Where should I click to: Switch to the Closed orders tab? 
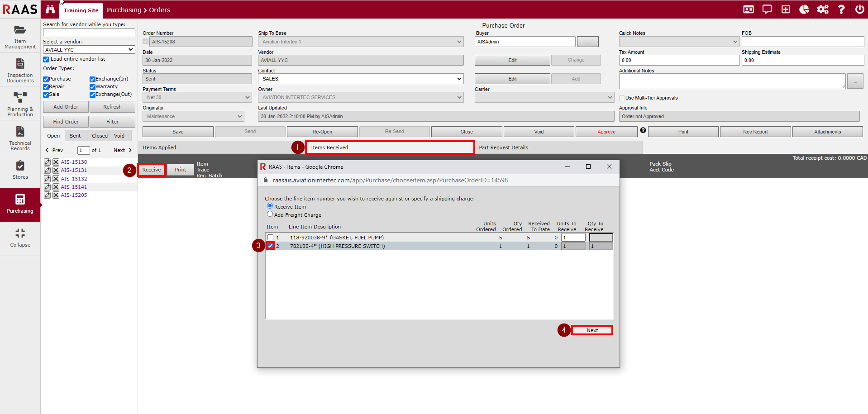pyautogui.click(x=100, y=136)
